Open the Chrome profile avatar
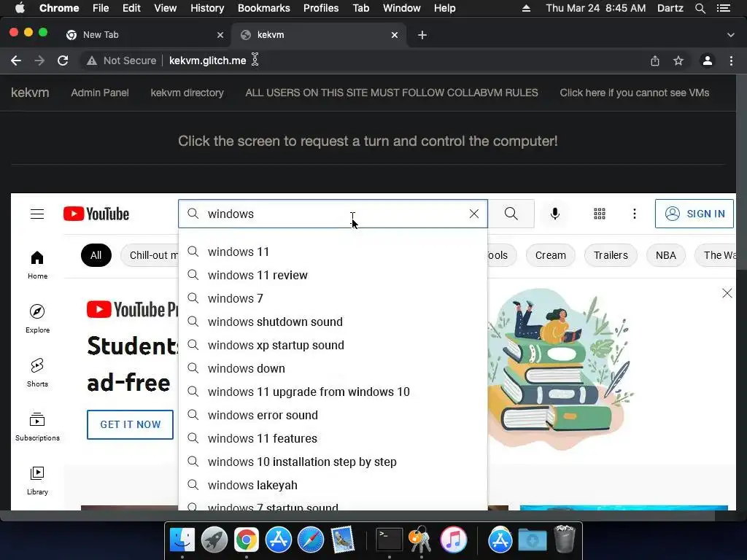 pos(708,61)
